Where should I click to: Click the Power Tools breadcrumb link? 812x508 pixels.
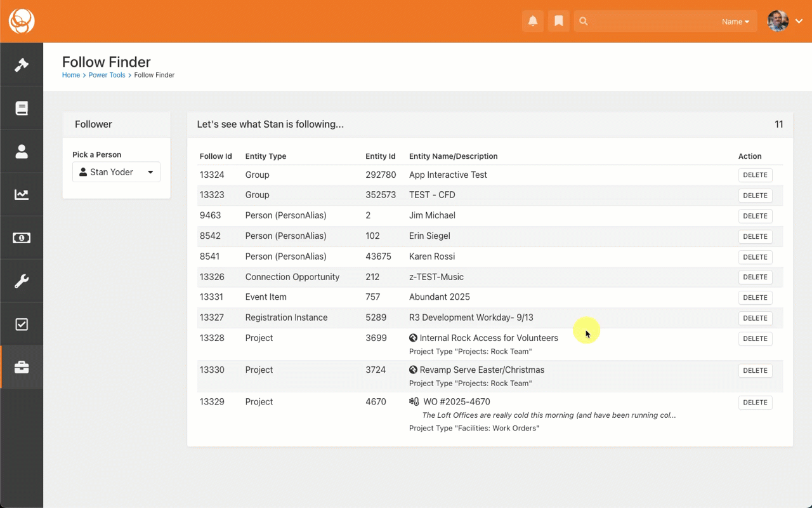[x=107, y=75]
